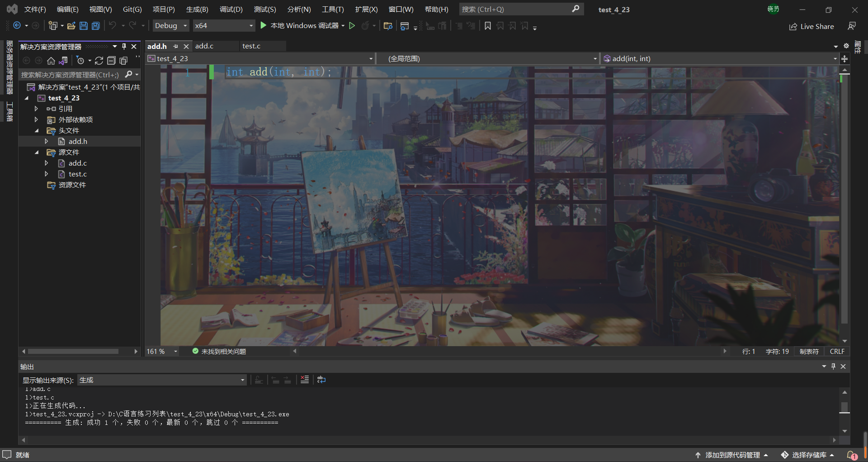
Task: Toggle auto-hide pin on Output panel
Action: coord(833,367)
